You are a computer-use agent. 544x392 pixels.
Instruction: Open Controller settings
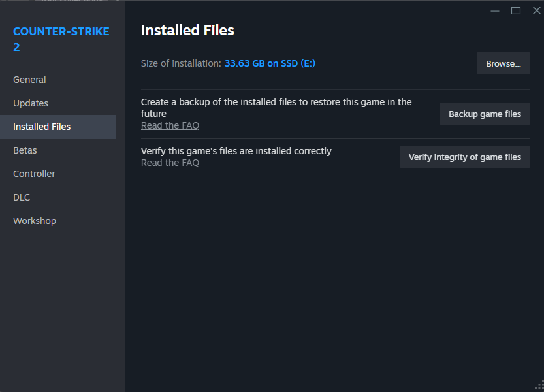(x=34, y=174)
